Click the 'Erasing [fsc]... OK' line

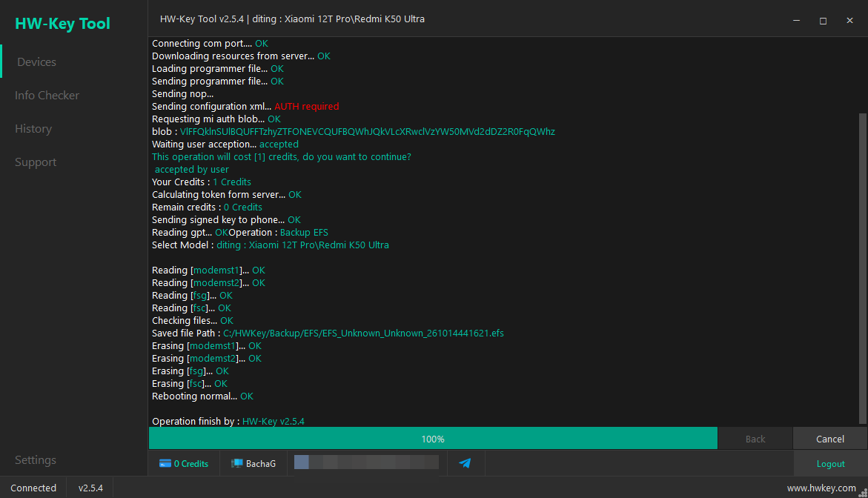coord(190,383)
